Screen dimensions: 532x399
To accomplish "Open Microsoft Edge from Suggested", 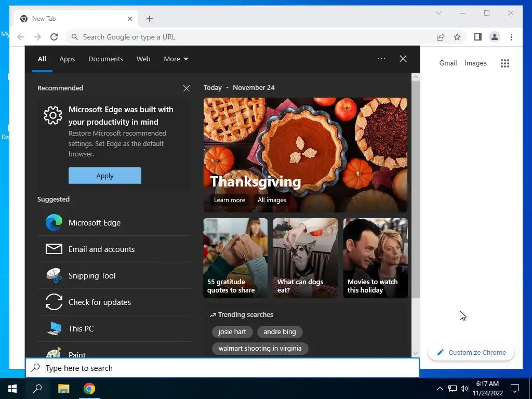I will click(114, 222).
